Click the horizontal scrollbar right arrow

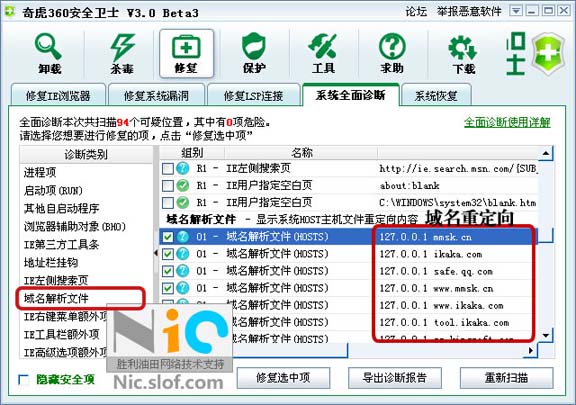(x=530, y=351)
